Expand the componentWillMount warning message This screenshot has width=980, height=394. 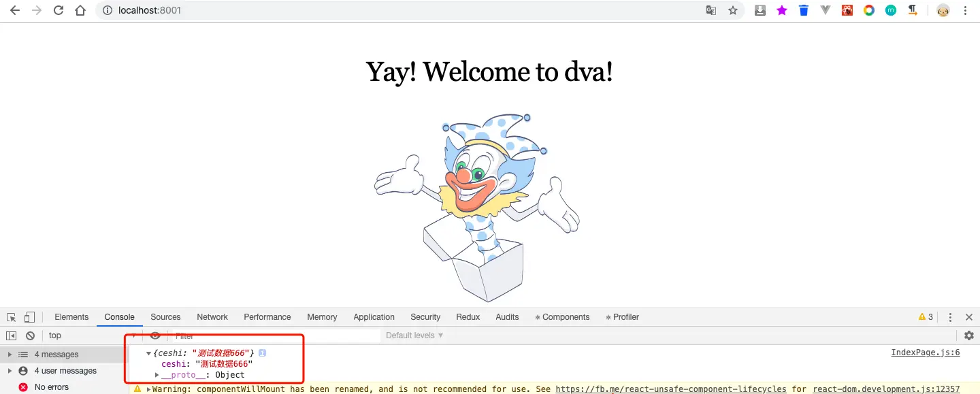[x=149, y=389]
